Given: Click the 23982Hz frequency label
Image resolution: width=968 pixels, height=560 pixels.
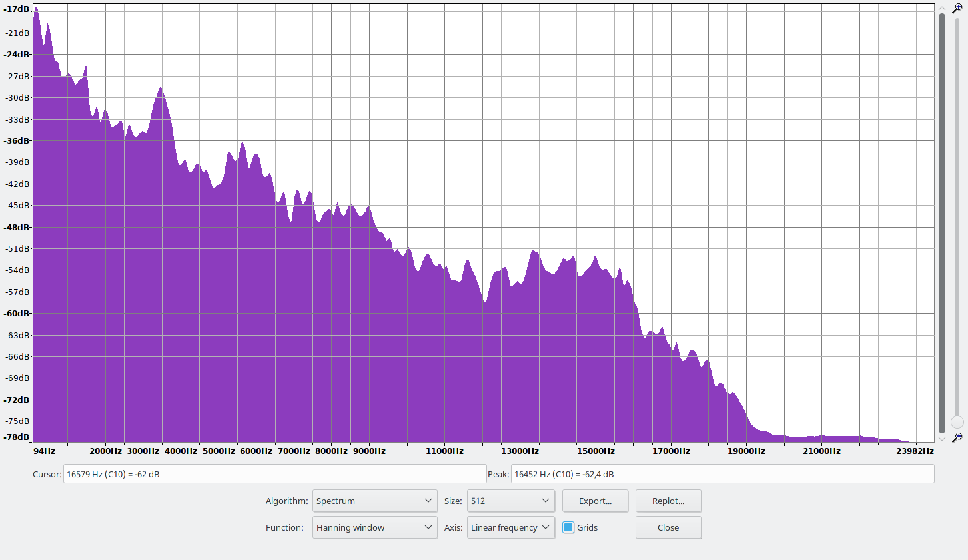Looking at the screenshot, I should click(x=915, y=451).
